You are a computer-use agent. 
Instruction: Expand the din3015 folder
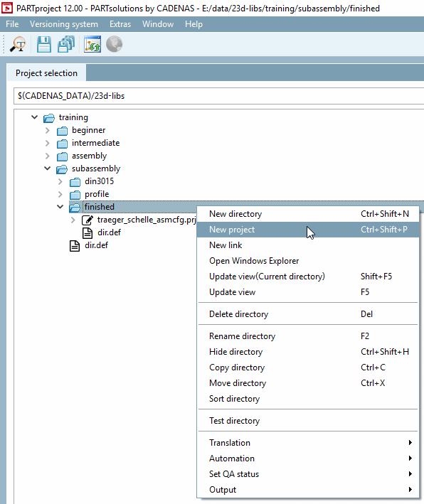pyautogui.click(x=60, y=181)
